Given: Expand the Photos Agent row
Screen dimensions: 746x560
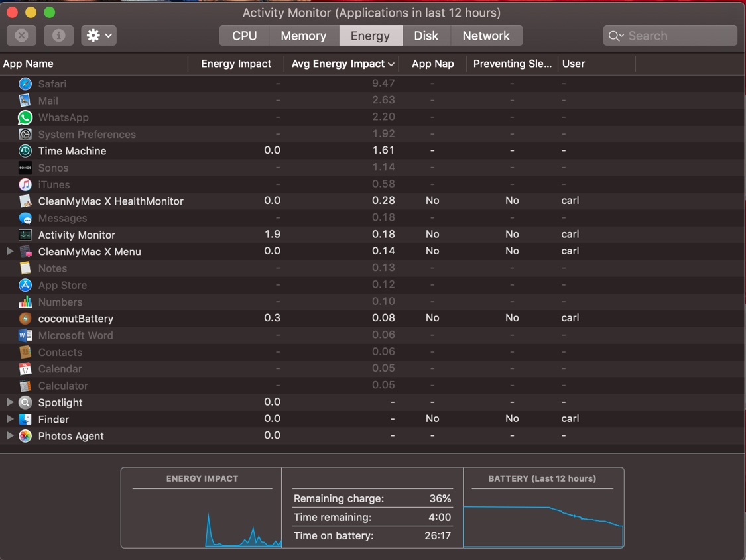Looking at the screenshot, I should point(10,436).
